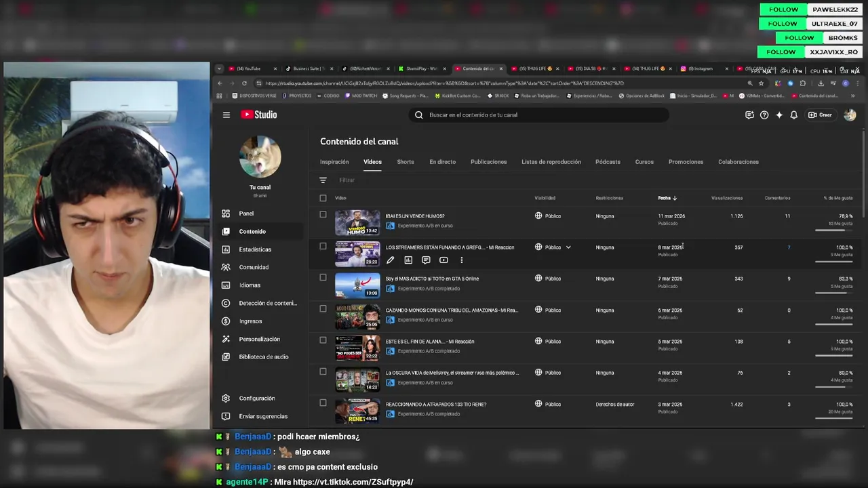Select checkbox for CAZANDO MONOS video
This screenshot has height=488, width=868.
click(x=323, y=308)
